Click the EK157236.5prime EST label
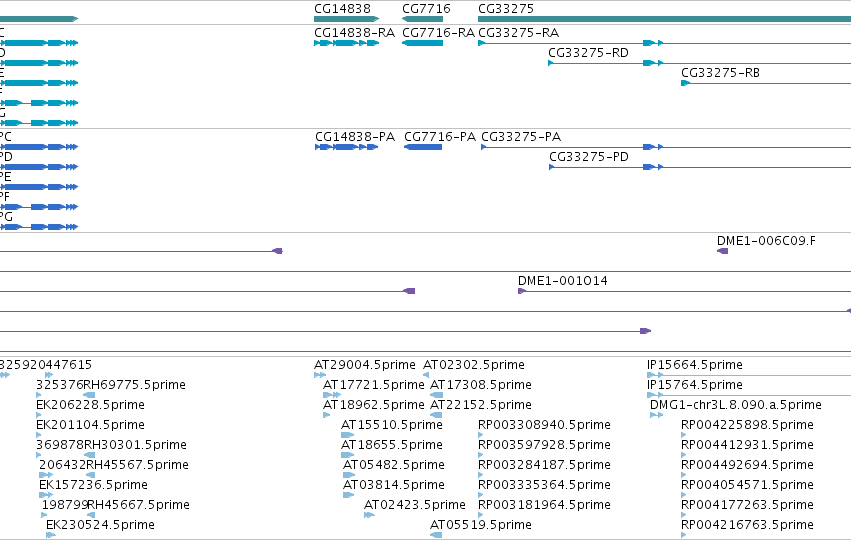This screenshot has width=851, height=540. pyautogui.click(x=93, y=485)
